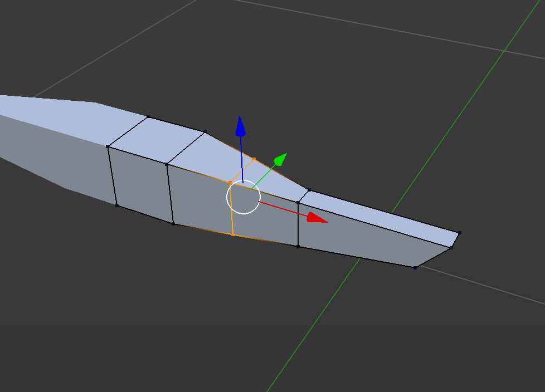Screen dimensions: 545x392
Task: Select the orange vertical edge on the side face
Action: pos(232,209)
